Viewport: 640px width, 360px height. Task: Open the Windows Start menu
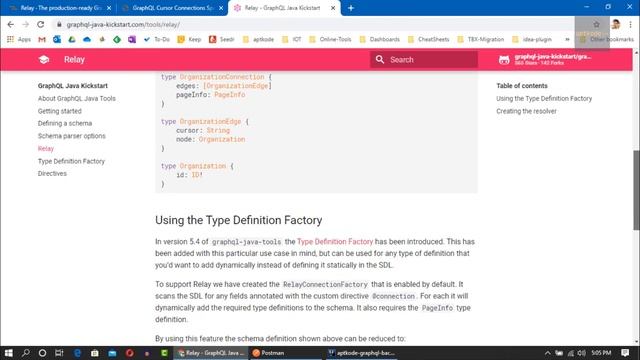9,353
